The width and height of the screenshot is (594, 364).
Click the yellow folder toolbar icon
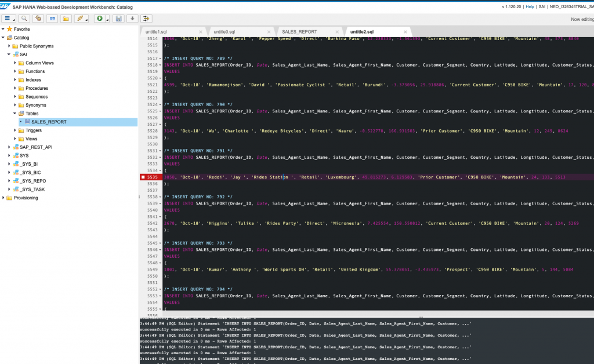(x=66, y=19)
